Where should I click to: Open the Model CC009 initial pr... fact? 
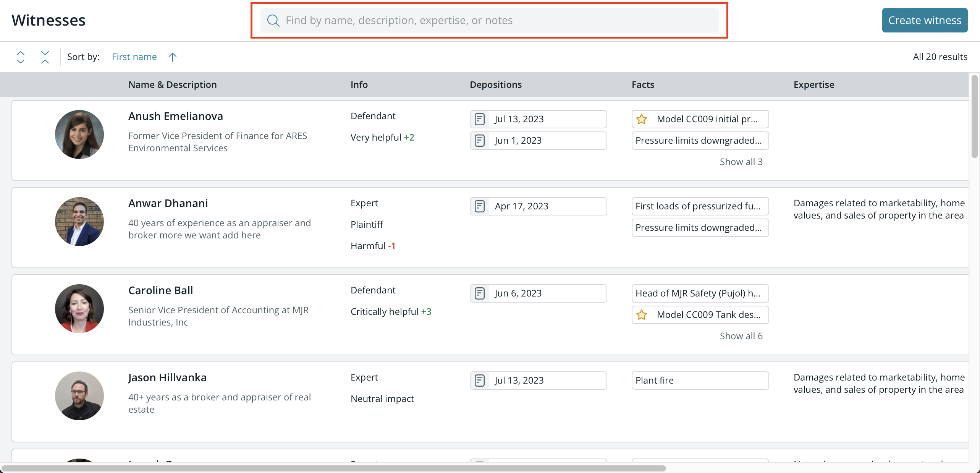(700, 119)
